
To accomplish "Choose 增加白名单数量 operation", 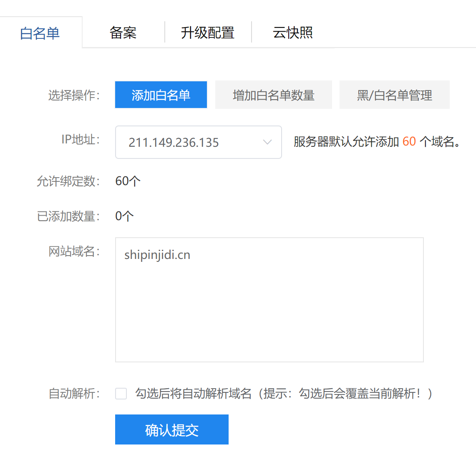I will click(x=273, y=95).
